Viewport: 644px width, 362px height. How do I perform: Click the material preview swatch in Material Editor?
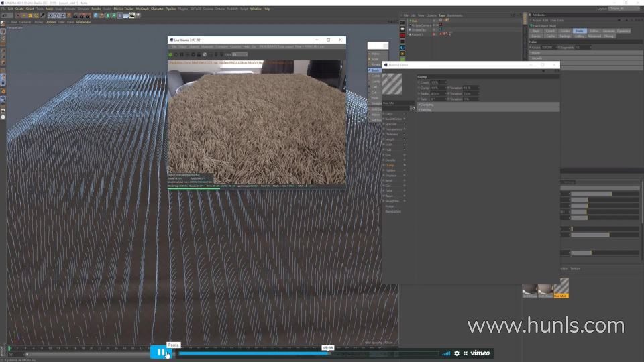point(392,84)
